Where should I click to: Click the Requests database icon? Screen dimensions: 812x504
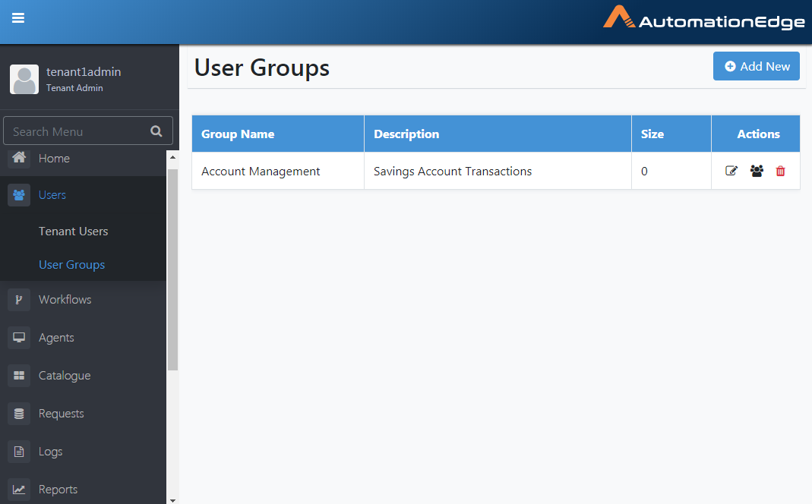pos(19,414)
